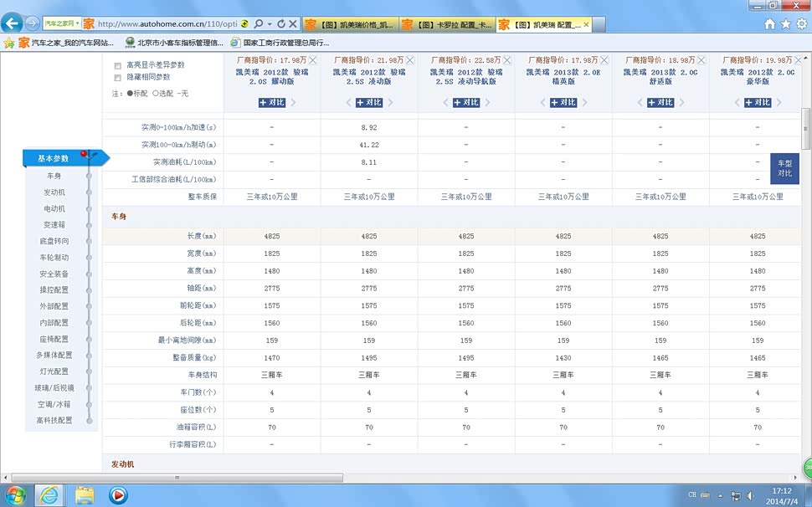
Task: Click the IE Home icon
Action: click(x=770, y=23)
